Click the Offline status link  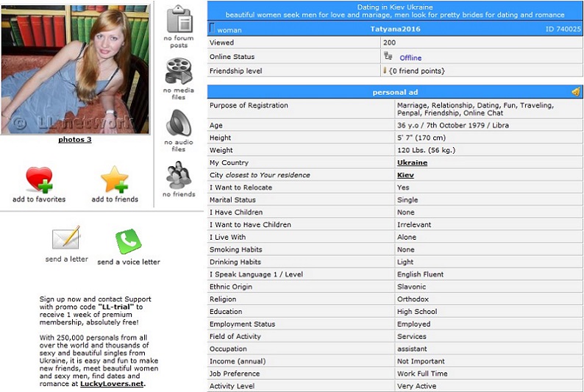410,57
